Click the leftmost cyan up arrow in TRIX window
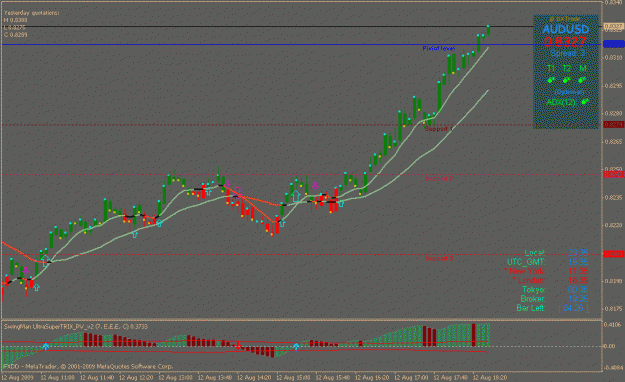 [x=45, y=347]
